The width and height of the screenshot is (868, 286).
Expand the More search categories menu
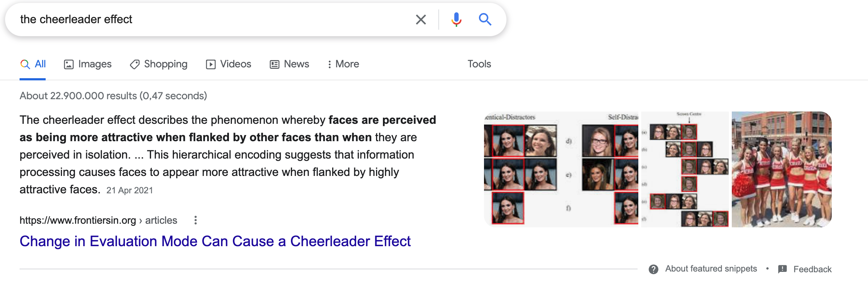coord(343,64)
